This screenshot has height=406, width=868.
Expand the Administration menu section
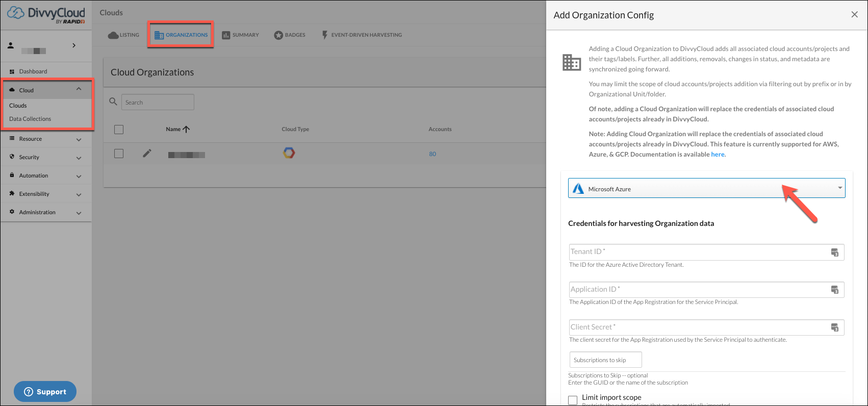point(79,213)
